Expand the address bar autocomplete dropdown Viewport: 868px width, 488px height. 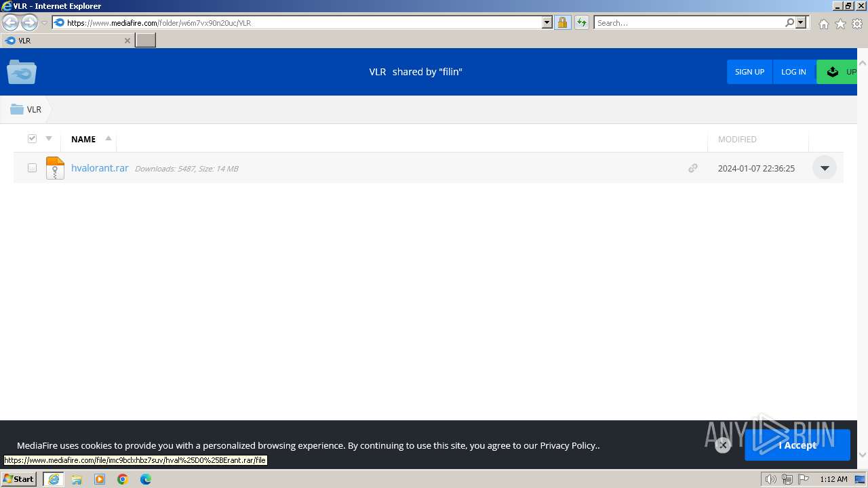pos(547,22)
